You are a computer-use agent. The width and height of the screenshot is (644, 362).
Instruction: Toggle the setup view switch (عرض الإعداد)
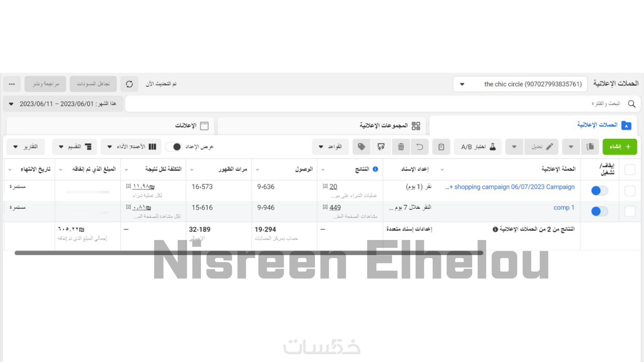click(174, 147)
